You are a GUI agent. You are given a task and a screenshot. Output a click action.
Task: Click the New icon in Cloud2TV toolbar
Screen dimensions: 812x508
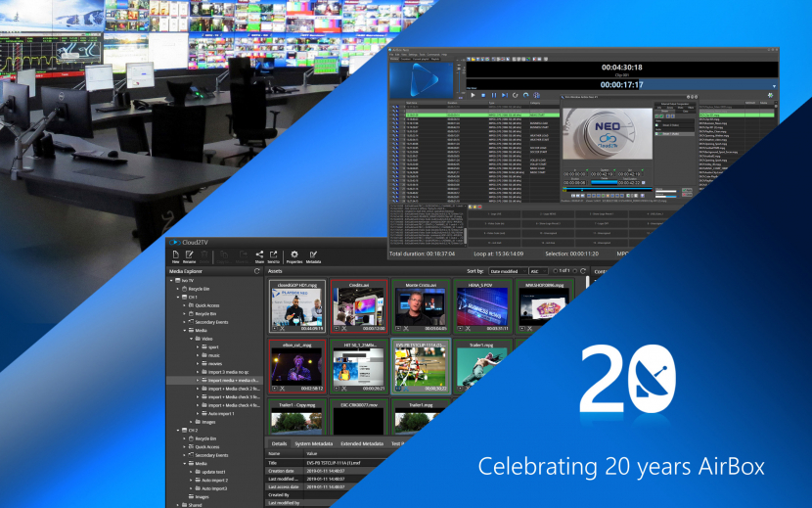[x=175, y=254]
